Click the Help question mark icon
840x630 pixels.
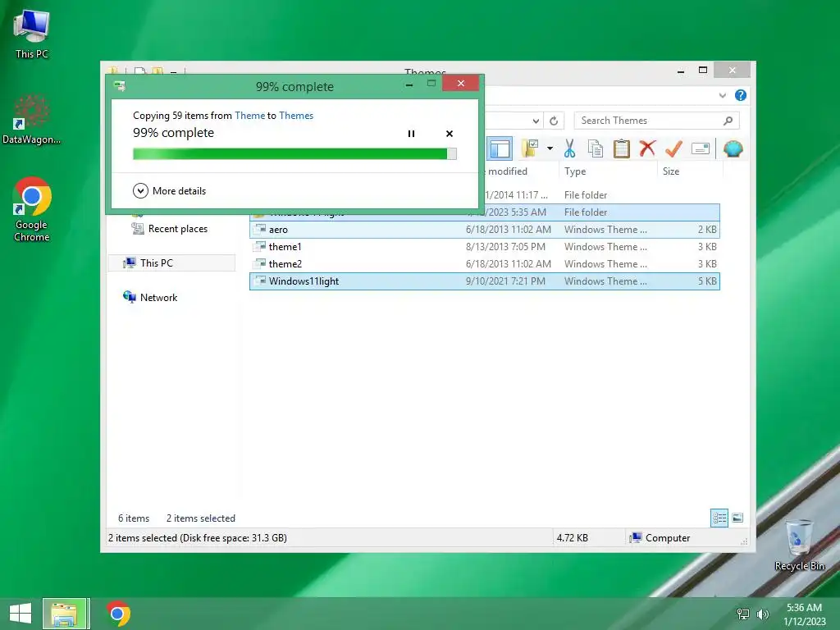point(741,95)
